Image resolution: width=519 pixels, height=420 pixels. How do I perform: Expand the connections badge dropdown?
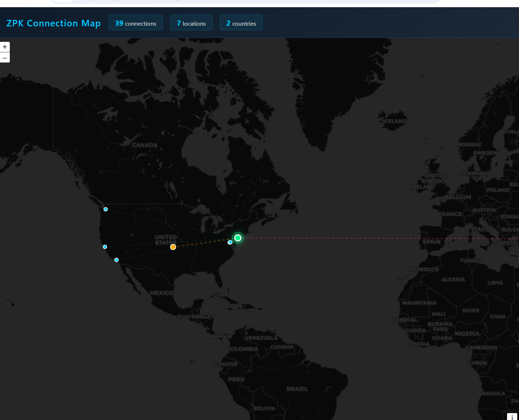click(136, 22)
